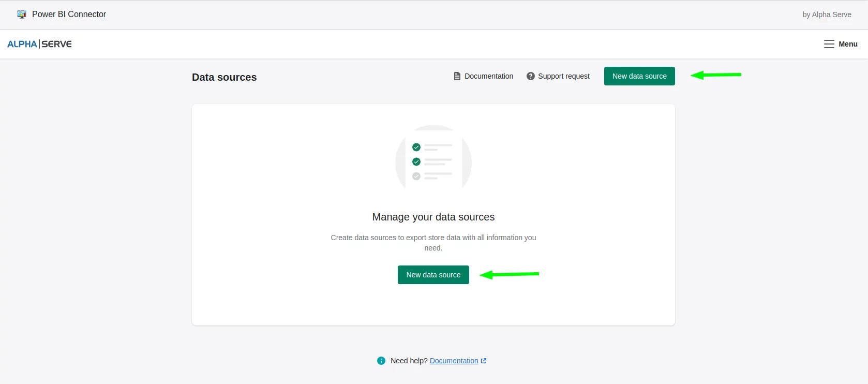Open the Support request link text

coord(563,76)
